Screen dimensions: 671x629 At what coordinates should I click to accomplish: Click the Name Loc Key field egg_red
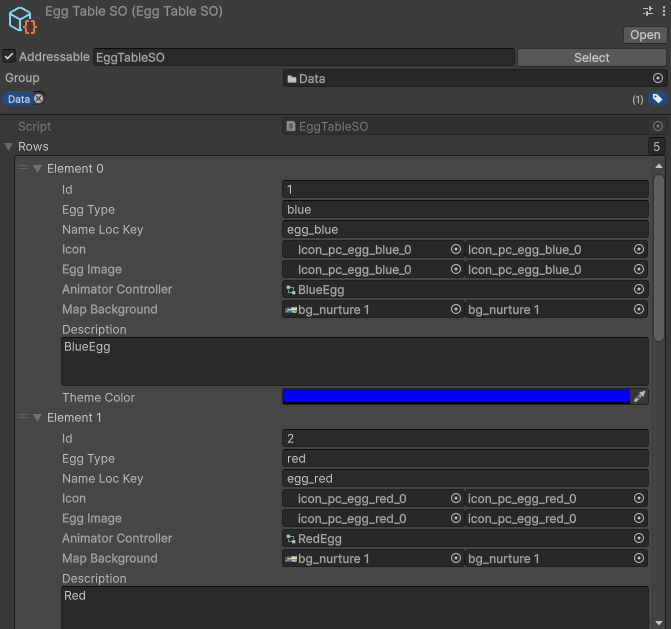tap(465, 478)
